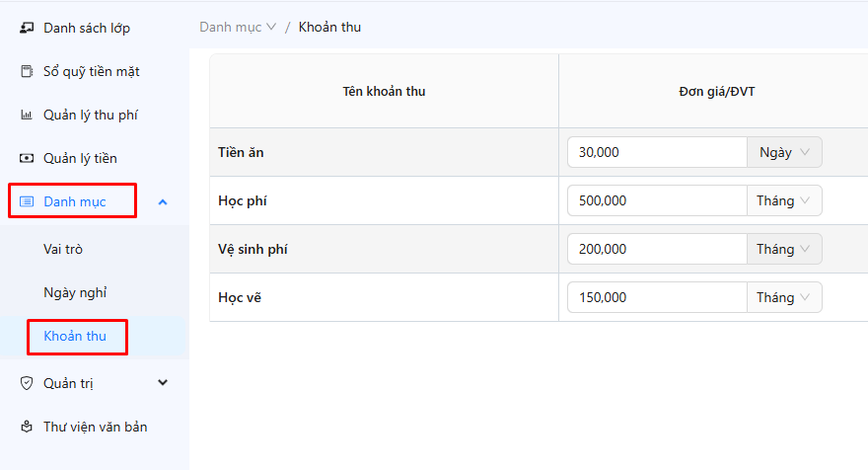Click the class list icon in sidebar
Screen dimensions: 868x470
27,28
